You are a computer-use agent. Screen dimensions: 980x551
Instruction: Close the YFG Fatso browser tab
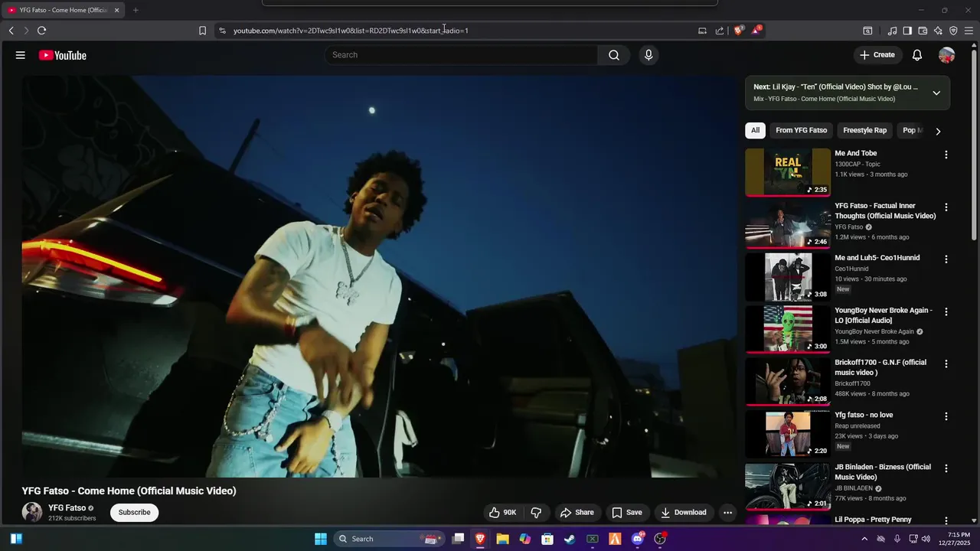(x=116, y=10)
